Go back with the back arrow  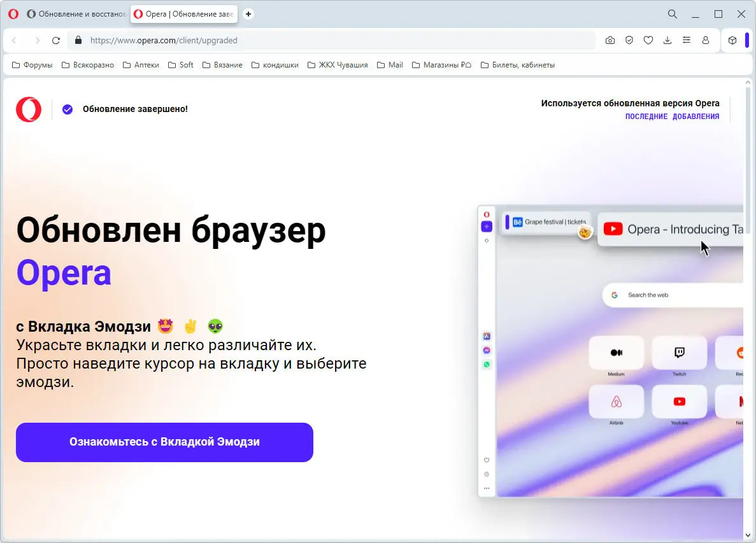click(15, 41)
